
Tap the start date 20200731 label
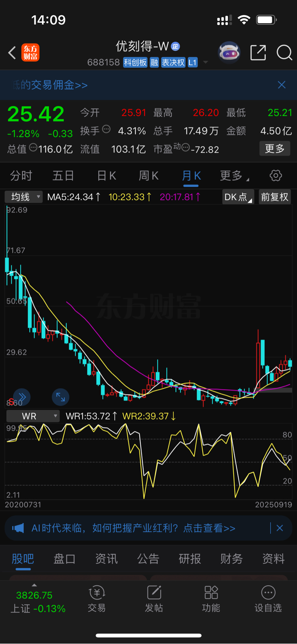23,505
